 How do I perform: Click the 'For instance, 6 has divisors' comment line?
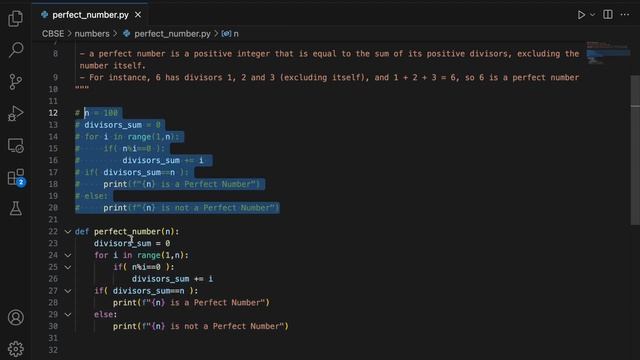click(329, 78)
